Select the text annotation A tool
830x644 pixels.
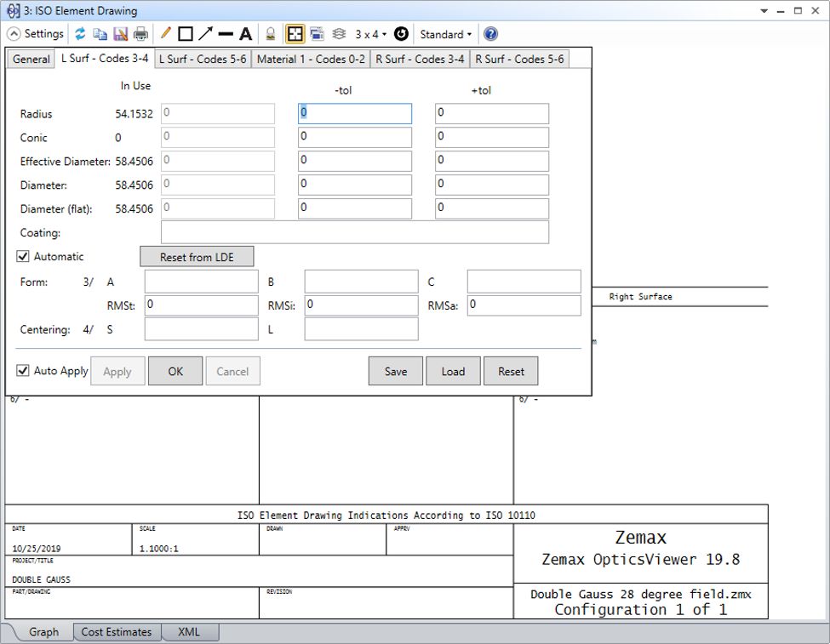click(x=245, y=34)
